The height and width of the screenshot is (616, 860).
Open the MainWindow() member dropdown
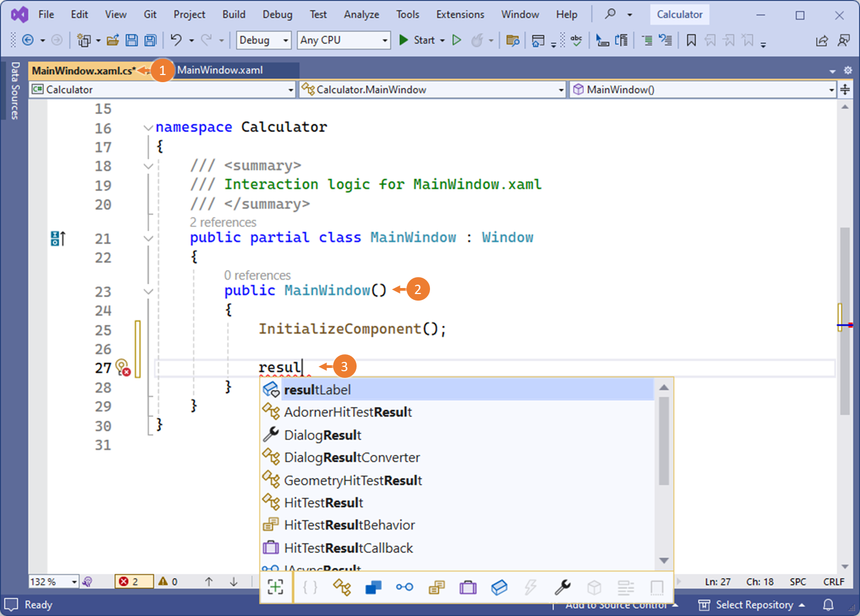pos(703,89)
